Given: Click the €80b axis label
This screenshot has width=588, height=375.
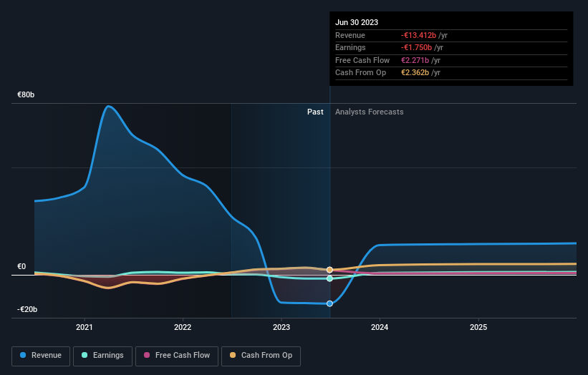Looking at the screenshot, I should pyautogui.click(x=26, y=94).
